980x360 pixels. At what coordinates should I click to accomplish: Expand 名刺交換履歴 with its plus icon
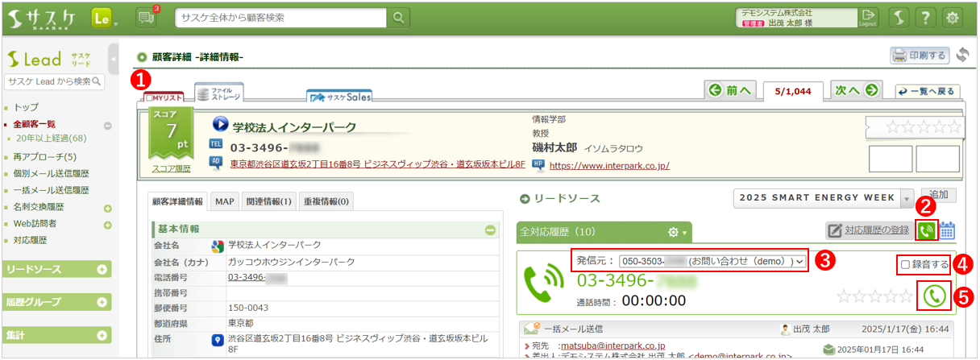[x=107, y=209]
